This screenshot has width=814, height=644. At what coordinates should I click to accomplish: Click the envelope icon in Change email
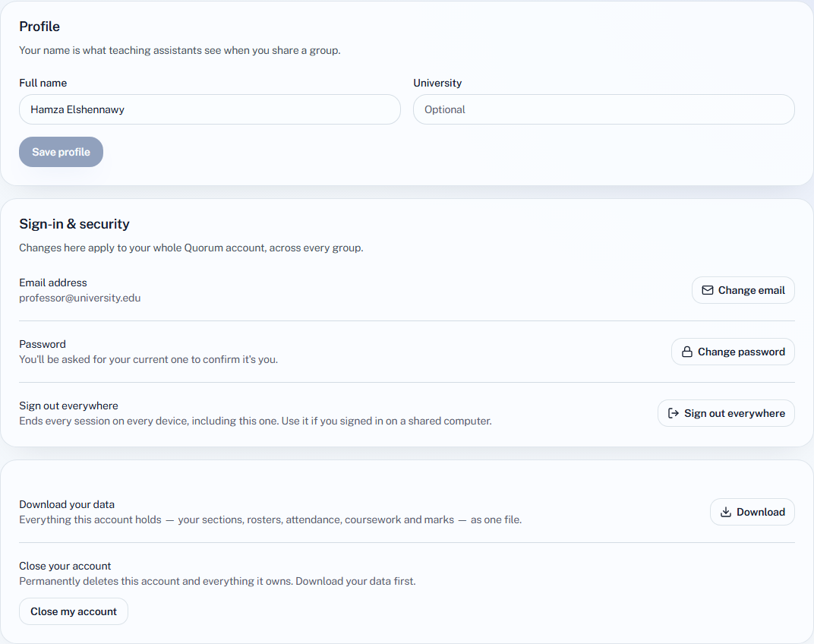707,290
